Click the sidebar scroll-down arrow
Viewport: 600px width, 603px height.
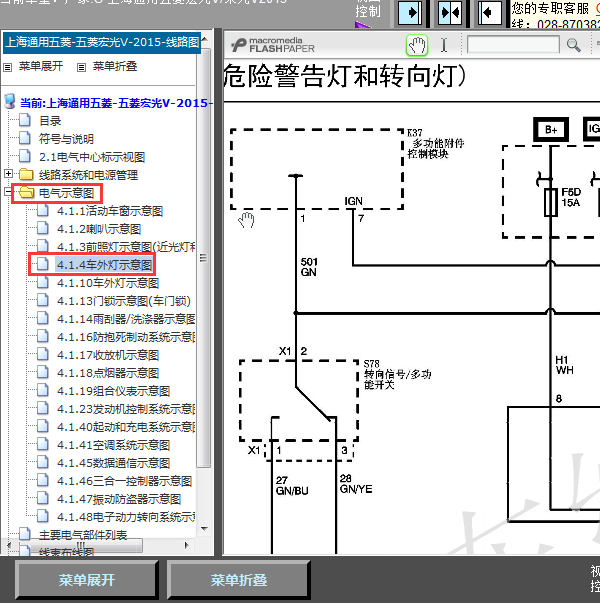(x=204, y=529)
